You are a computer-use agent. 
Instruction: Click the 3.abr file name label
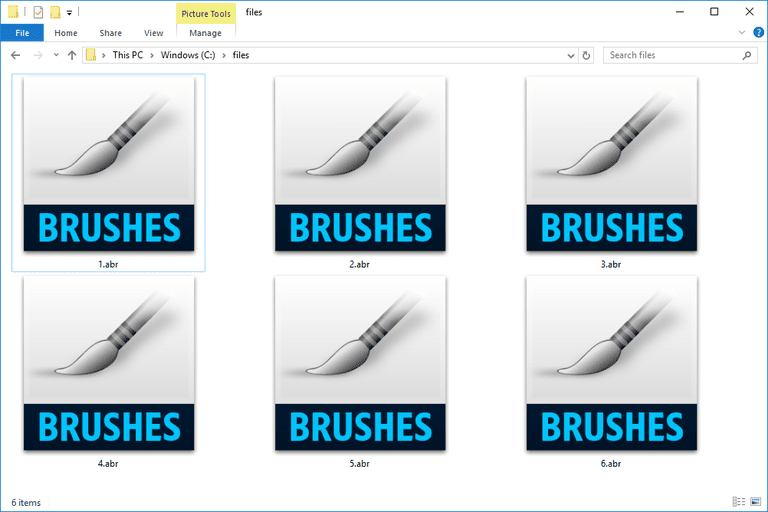pyautogui.click(x=611, y=264)
